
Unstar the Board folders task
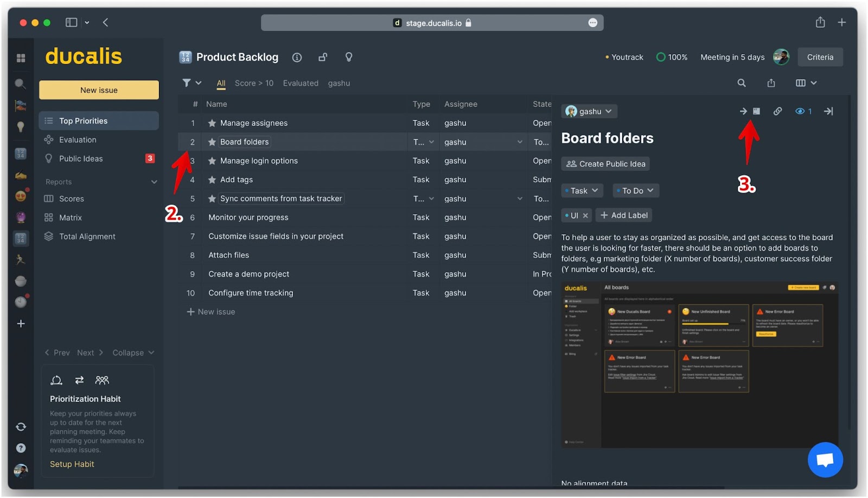click(x=211, y=142)
